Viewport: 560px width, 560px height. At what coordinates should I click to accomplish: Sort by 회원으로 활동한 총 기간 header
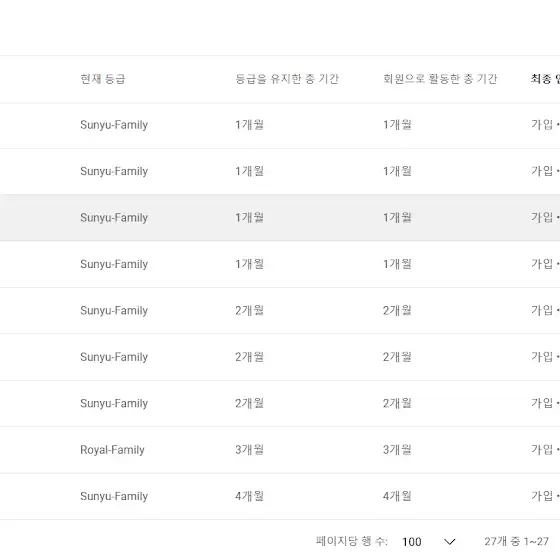440,79
